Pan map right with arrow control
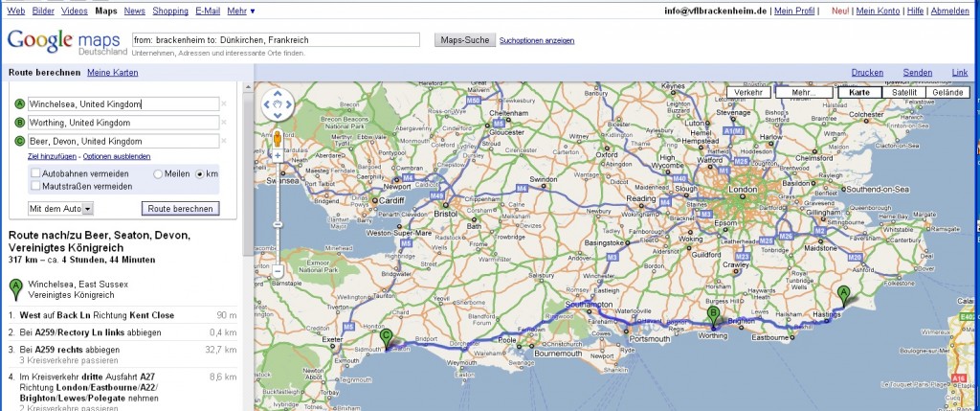 (x=288, y=105)
